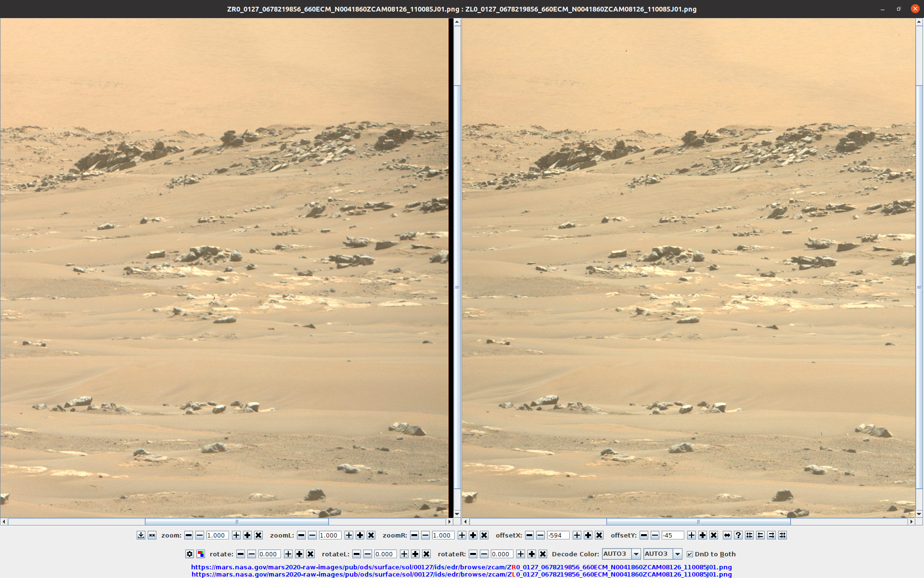Screen dimensions: 924x578
Task: Click the left pane scroll-down arrow
Action: click(x=457, y=514)
